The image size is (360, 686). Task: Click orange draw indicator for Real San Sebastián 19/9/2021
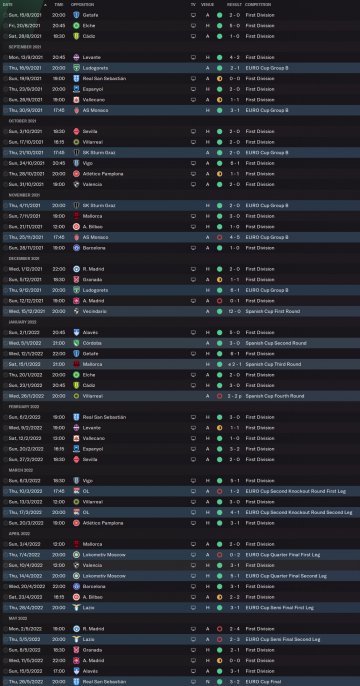click(220, 79)
